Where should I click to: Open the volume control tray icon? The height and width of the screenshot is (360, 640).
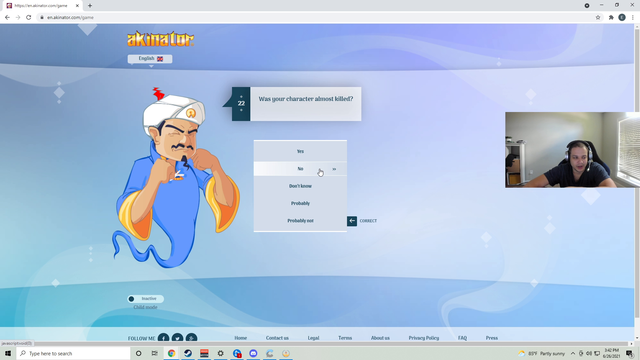tap(589, 353)
